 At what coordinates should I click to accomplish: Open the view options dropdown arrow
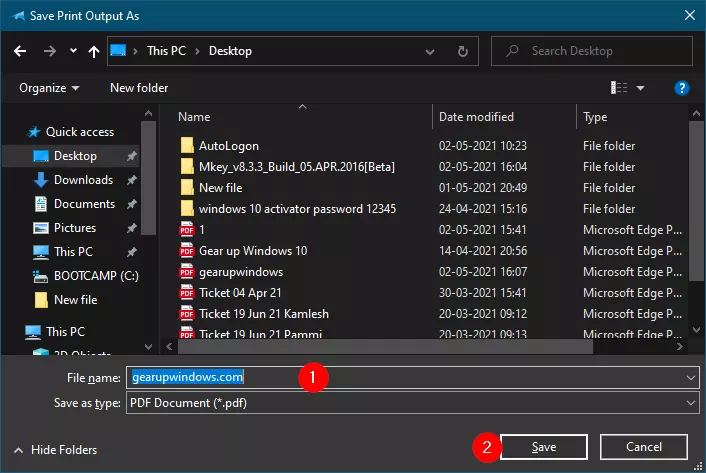640,88
